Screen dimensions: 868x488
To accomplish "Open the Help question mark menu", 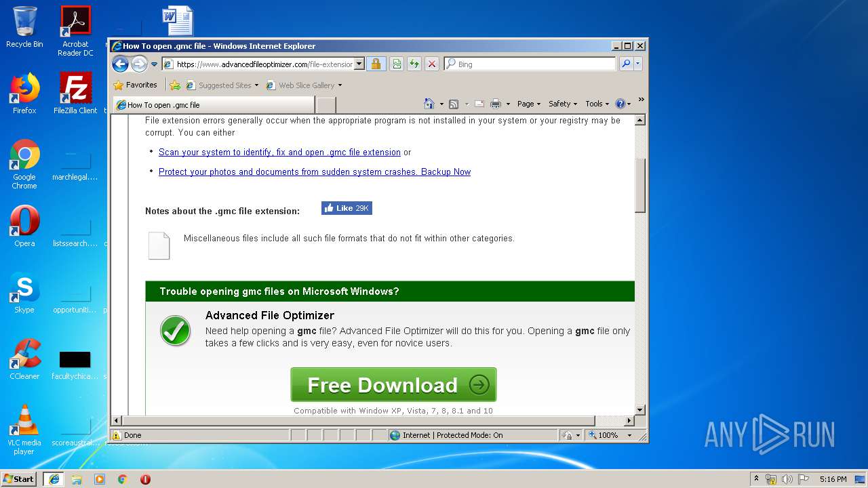I will (x=623, y=104).
